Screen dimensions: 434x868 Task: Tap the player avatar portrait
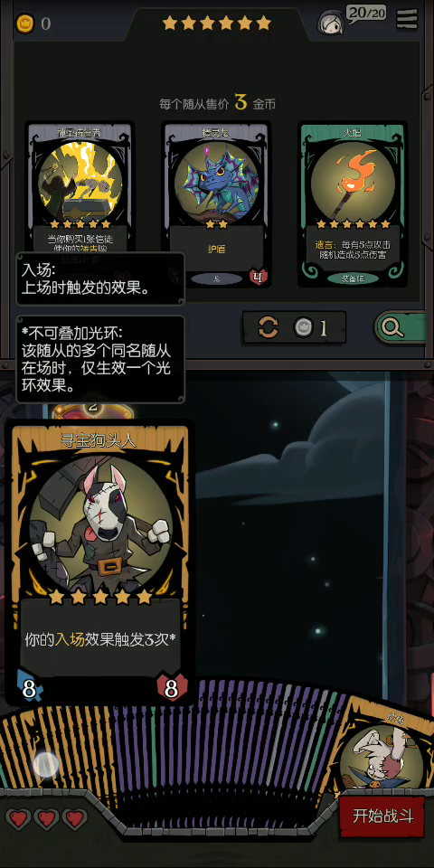click(x=332, y=23)
